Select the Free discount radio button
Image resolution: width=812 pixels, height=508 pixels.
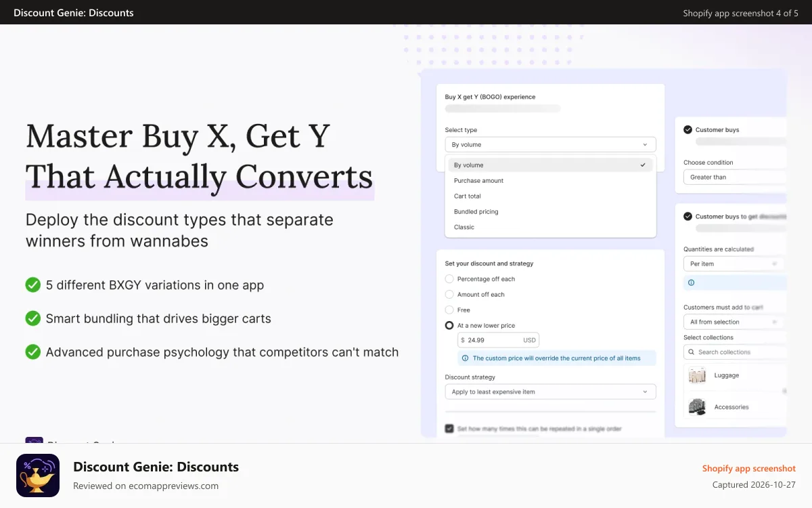tap(449, 310)
